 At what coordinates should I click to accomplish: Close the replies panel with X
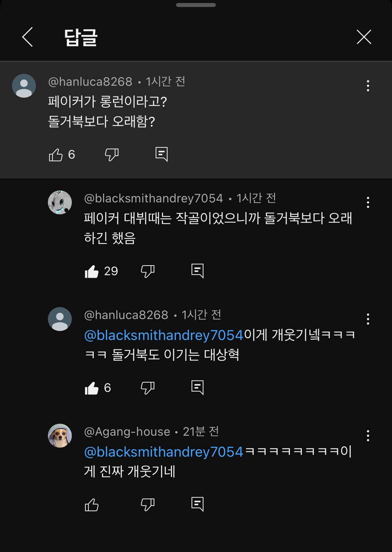364,37
